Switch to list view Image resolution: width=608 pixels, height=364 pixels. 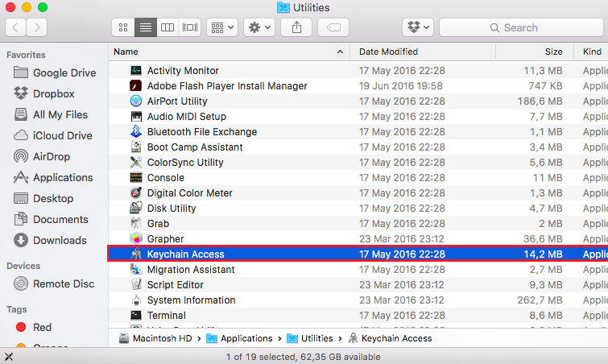(146, 27)
